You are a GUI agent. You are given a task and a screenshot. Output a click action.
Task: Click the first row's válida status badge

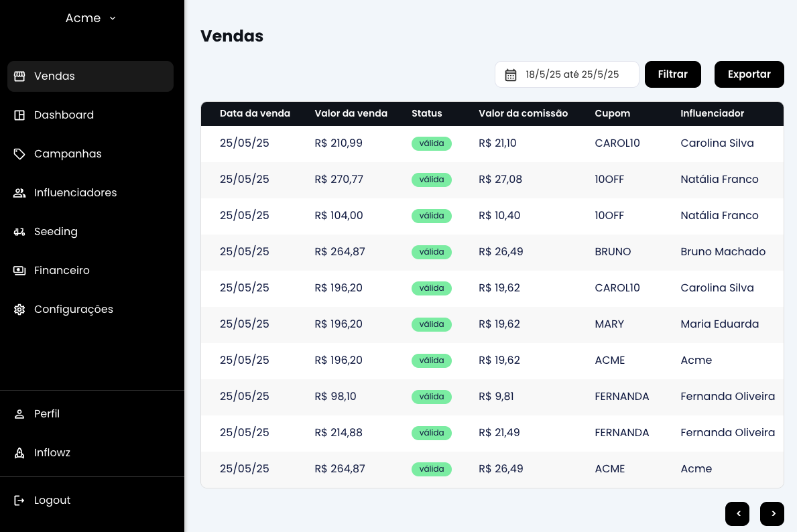[x=432, y=143]
